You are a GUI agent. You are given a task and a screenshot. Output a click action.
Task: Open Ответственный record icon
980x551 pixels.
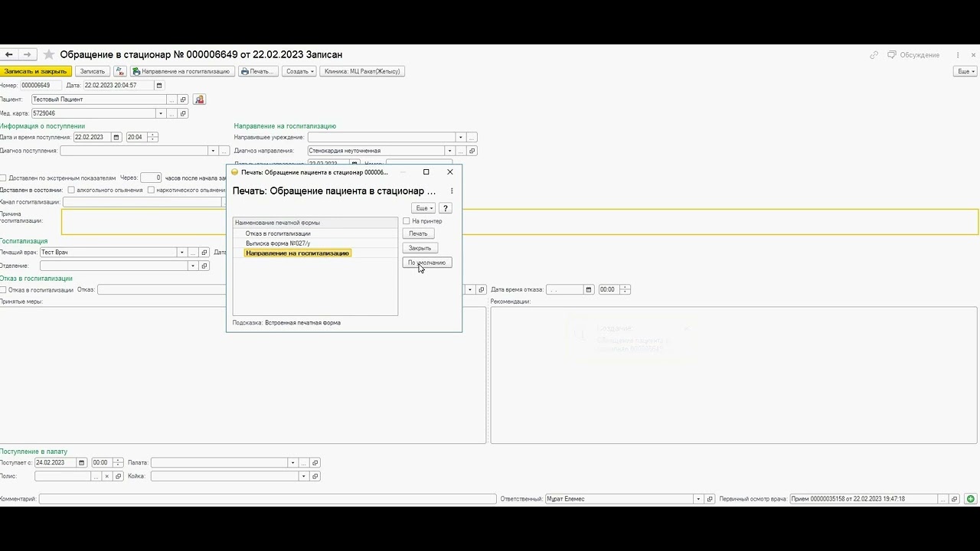pos(709,499)
